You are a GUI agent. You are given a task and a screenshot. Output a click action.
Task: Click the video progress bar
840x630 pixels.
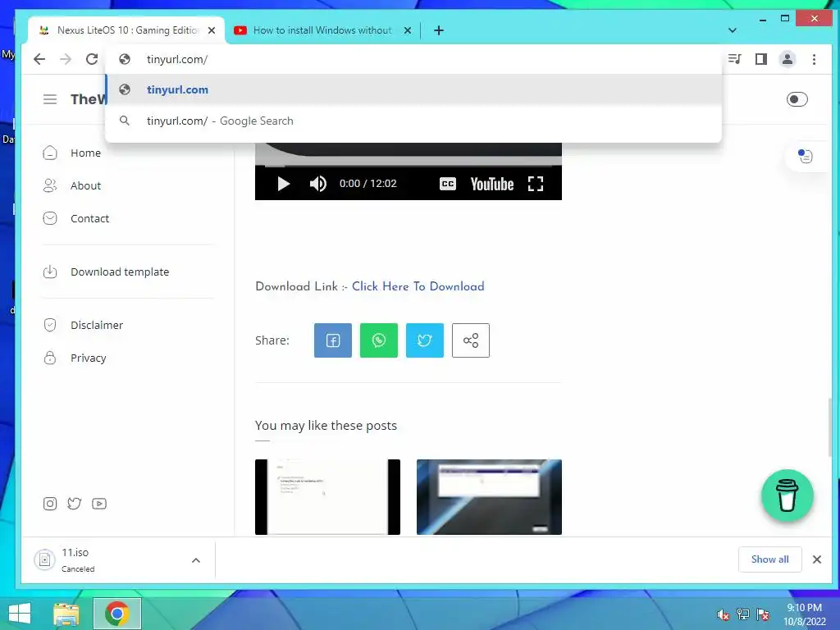click(409, 166)
